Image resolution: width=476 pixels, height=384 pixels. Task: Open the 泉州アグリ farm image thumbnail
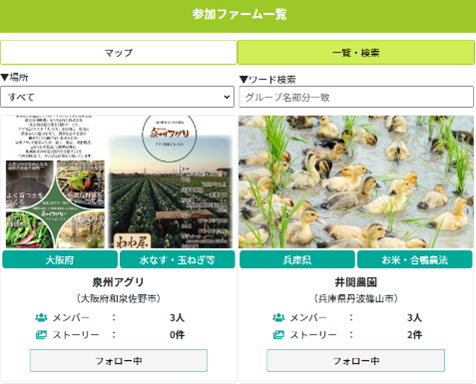(x=119, y=182)
